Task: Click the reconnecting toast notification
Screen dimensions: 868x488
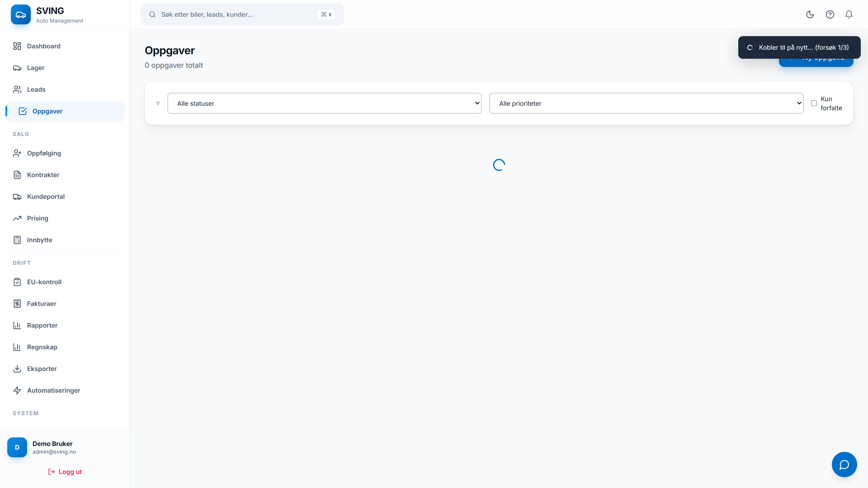Action: click(799, 47)
